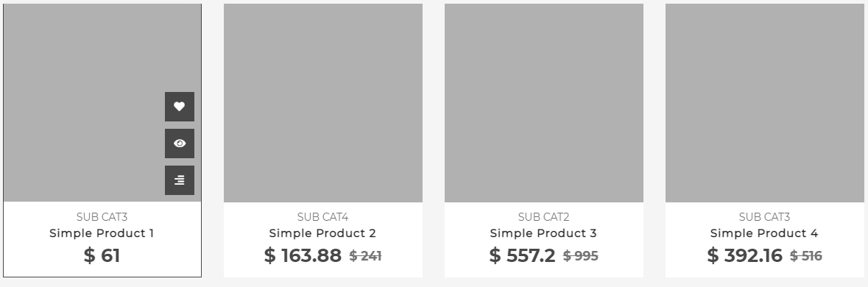The height and width of the screenshot is (287, 868).
Task: Open Simple Product 1 title link
Action: [102, 233]
